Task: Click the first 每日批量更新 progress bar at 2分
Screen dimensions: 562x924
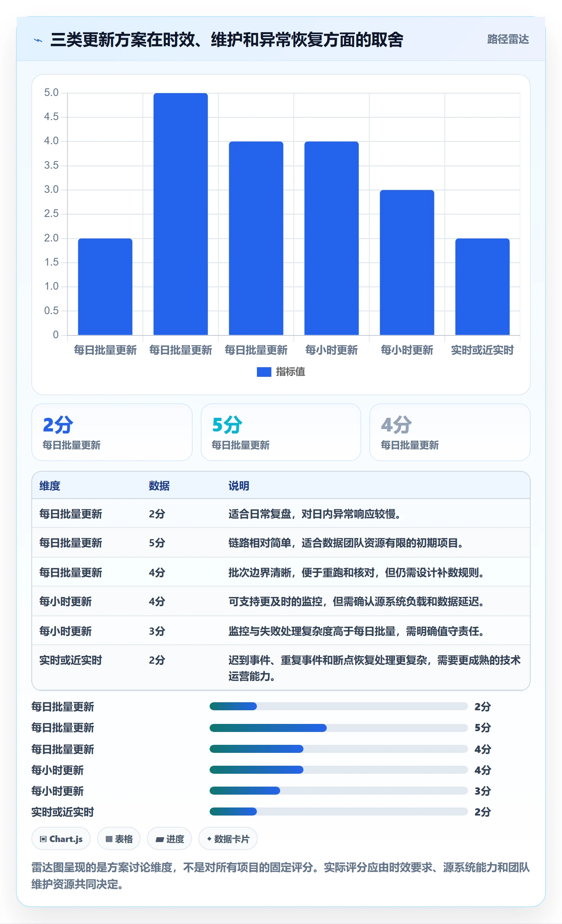Action: [x=338, y=706]
